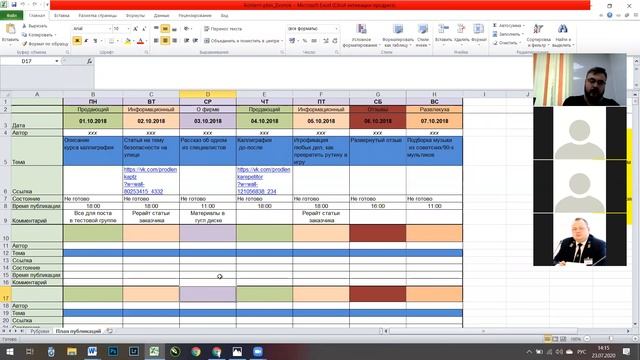Apply percent style formatting
The height and width of the screenshot is (360, 640).
point(304,41)
